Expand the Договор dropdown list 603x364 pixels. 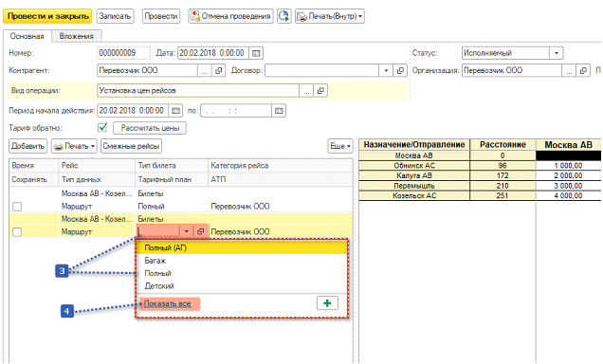(386, 71)
